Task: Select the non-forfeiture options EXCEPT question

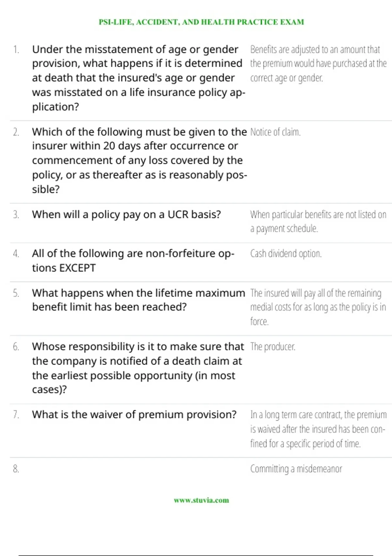Action: [133, 260]
